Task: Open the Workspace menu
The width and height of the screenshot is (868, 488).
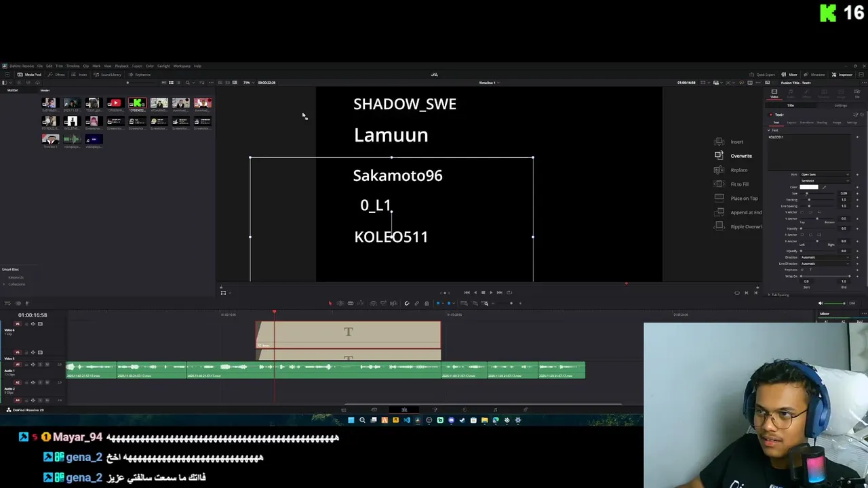Action: 182,66
